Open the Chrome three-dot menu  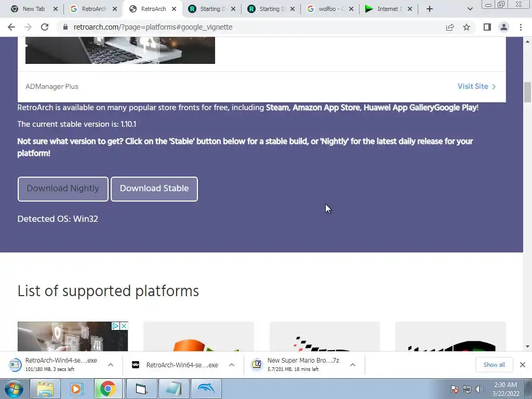(521, 27)
